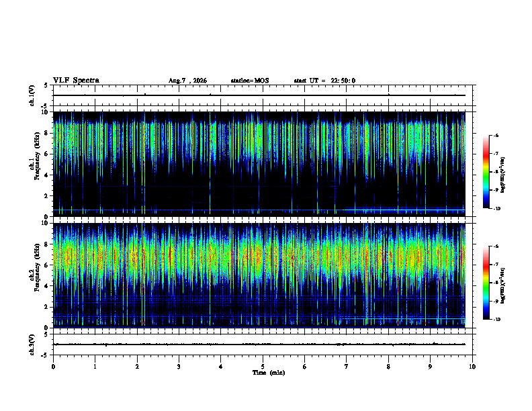The height and width of the screenshot is (411, 532).
Task: Click the time axis tick label "1"
Action: tap(95, 367)
